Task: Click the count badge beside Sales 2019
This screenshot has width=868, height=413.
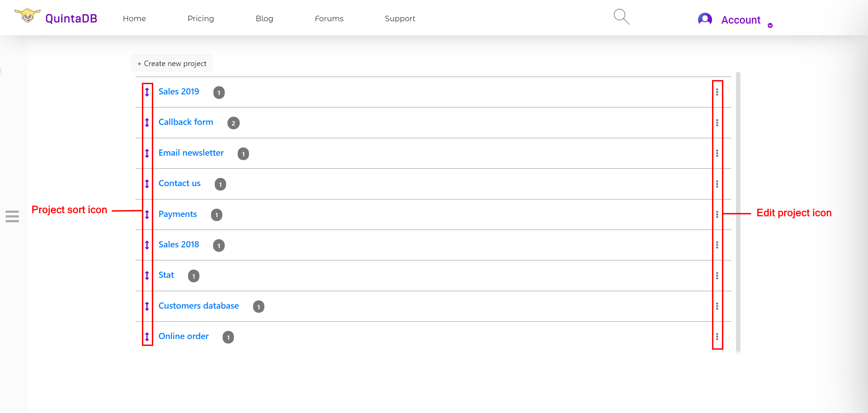Action: pos(219,93)
